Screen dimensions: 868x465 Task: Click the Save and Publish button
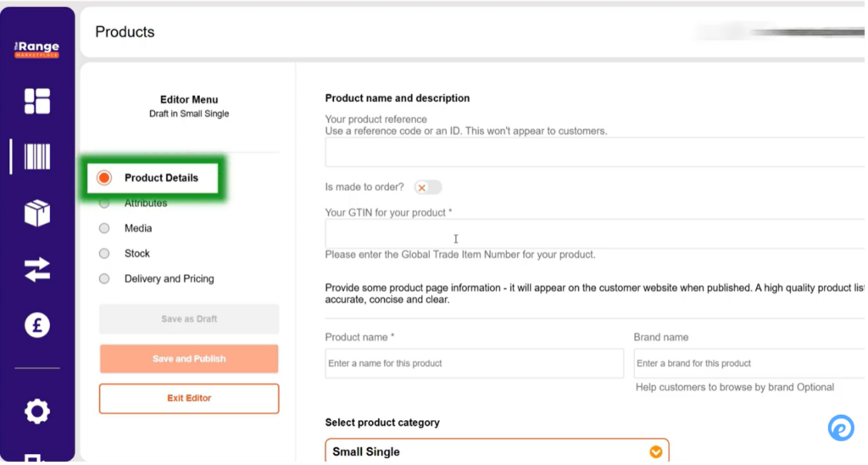(x=189, y=359)
